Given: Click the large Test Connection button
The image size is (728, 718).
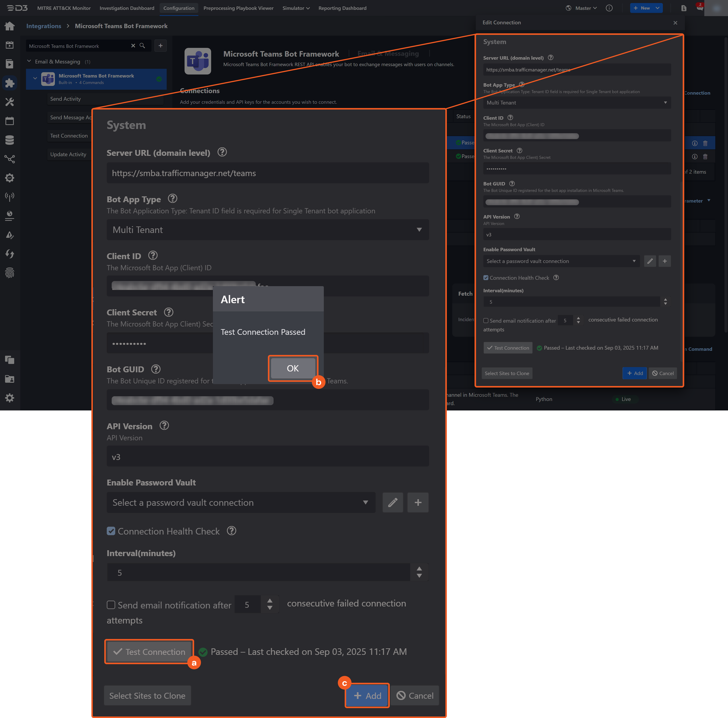Looking at the screenshot, I should 149,652.
